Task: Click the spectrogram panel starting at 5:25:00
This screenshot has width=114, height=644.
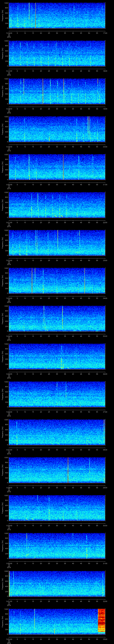Action: click(x=57, y=356)
